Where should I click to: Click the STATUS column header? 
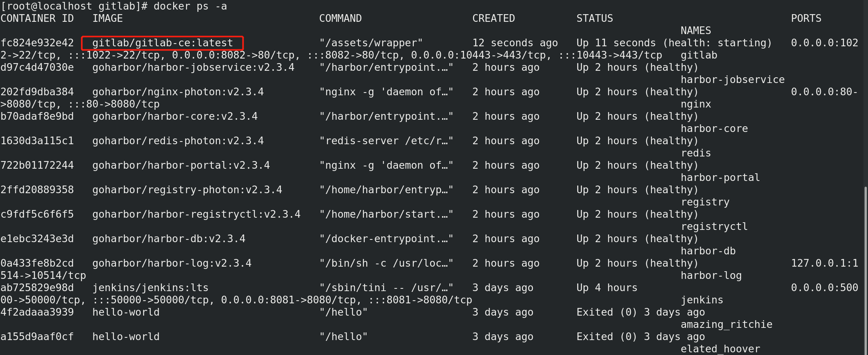click(595, 18)
